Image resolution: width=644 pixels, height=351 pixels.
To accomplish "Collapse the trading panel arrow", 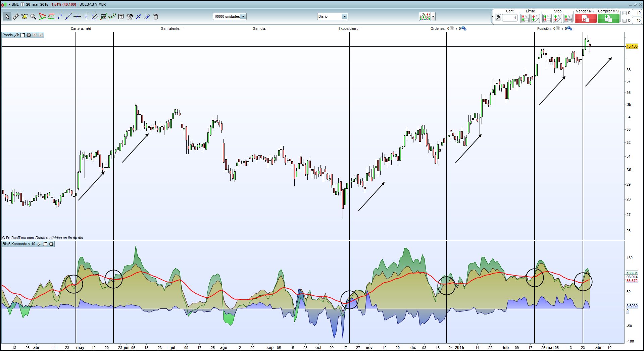I will (492, 17).
